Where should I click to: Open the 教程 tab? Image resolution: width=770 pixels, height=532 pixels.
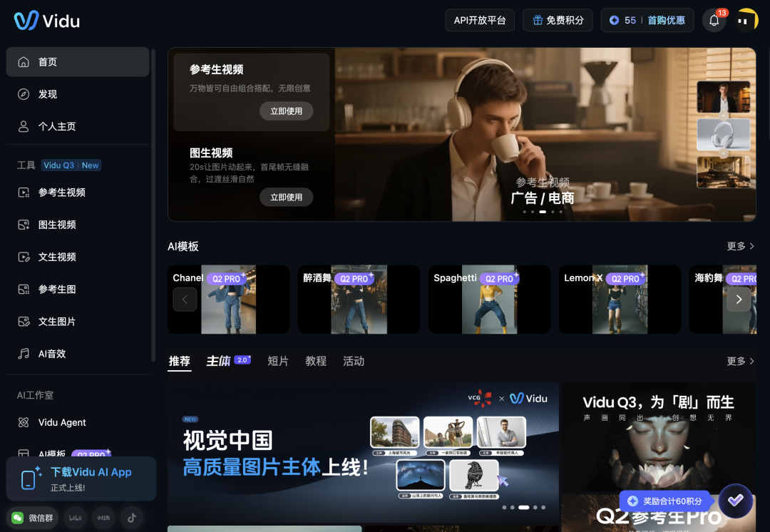316,361
